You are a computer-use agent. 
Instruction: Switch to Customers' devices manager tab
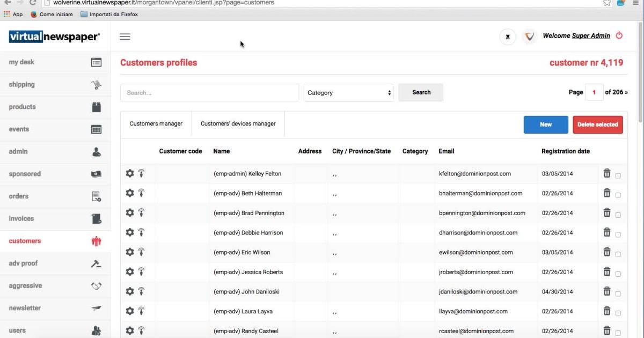pos(238,124)
